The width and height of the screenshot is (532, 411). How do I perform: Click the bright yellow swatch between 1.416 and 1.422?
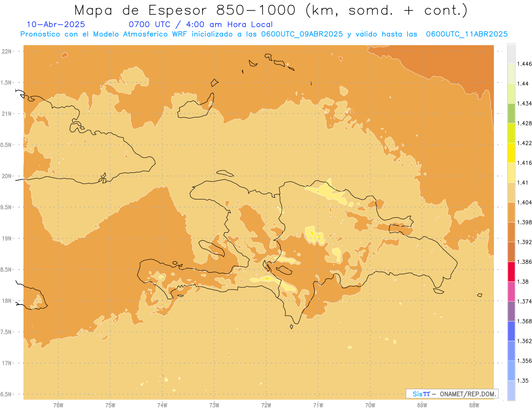[x=511, y=153]
